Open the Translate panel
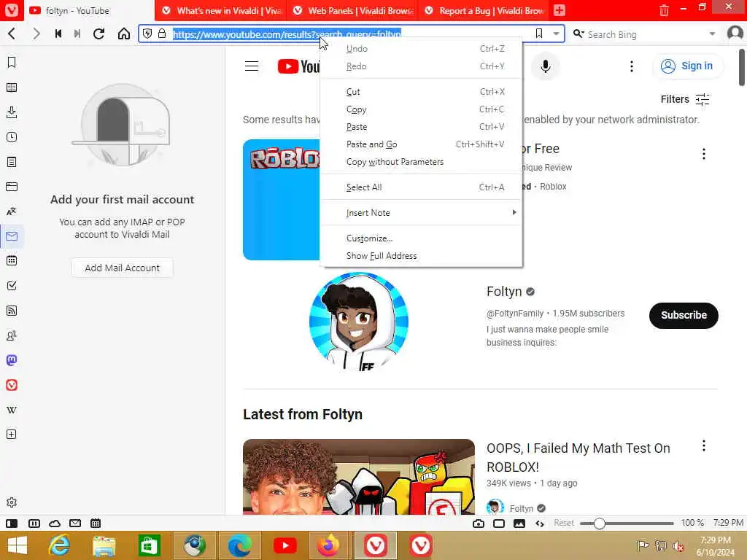 click(12, 211)
